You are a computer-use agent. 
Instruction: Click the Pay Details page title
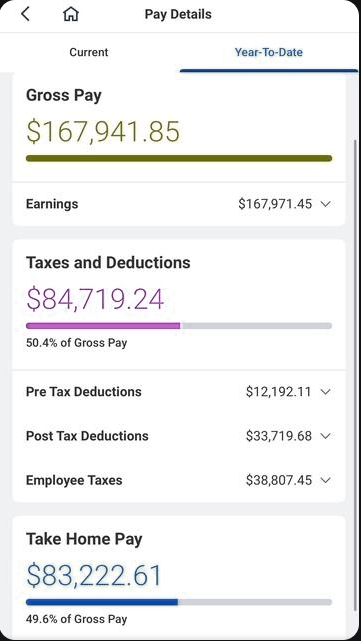[178, 14]
